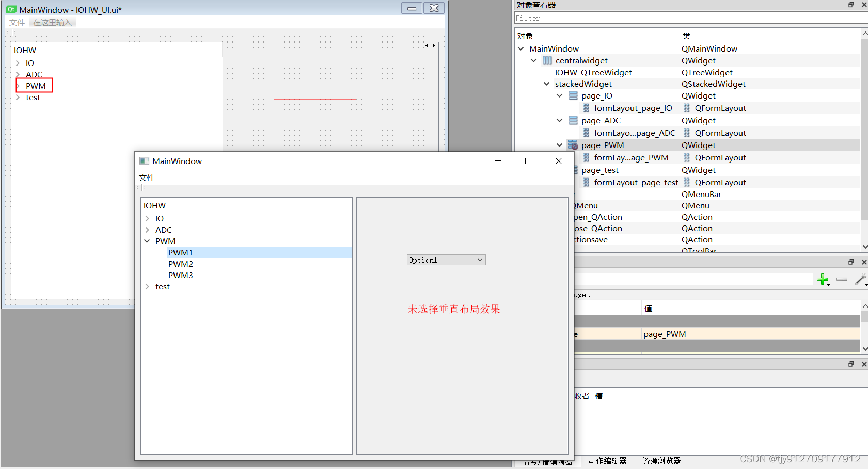
Task: Float the object inspector dock panel
Action: pyautogui.click(x=851, y=5)
